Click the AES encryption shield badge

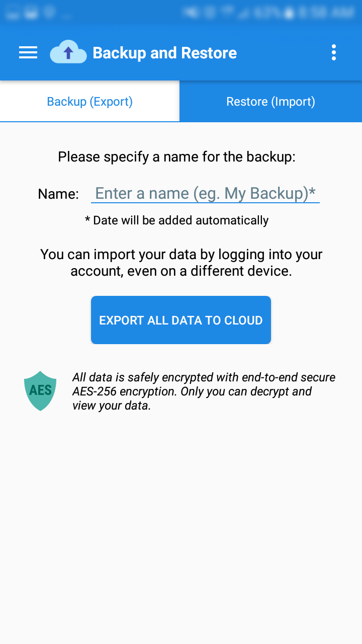(x=40, y=390)
